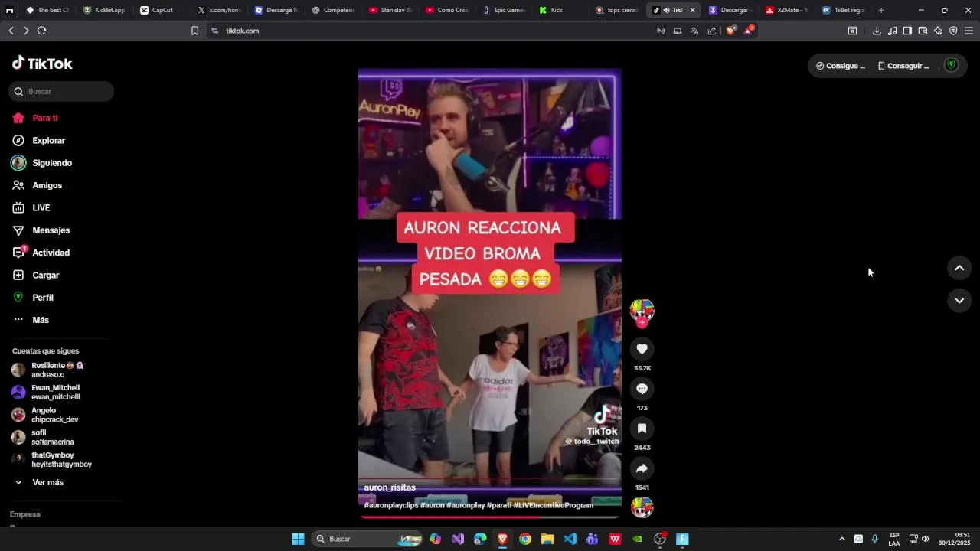Follow the creator via the plus avatar

tap(642, 323)
